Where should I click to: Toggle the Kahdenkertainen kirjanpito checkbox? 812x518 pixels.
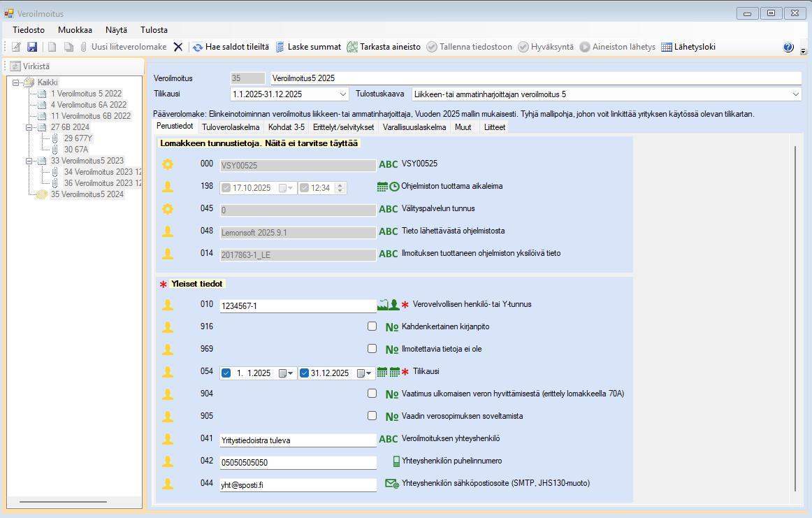click(372, 326)
